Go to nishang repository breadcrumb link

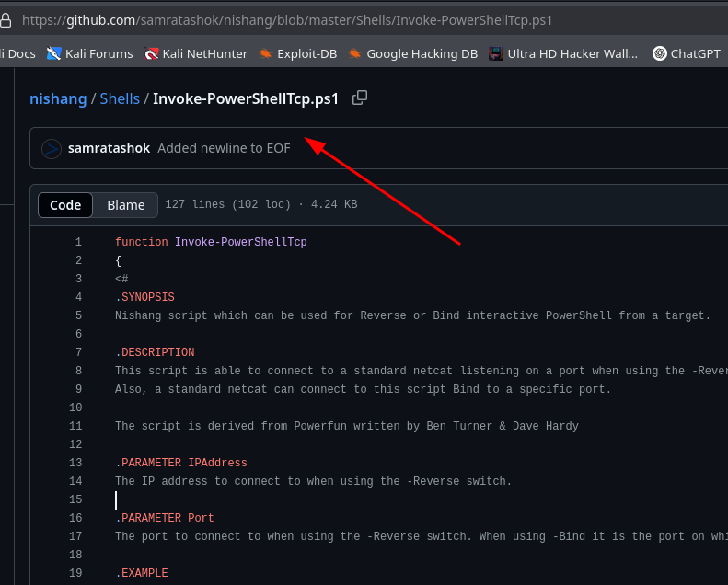point(58,98)
